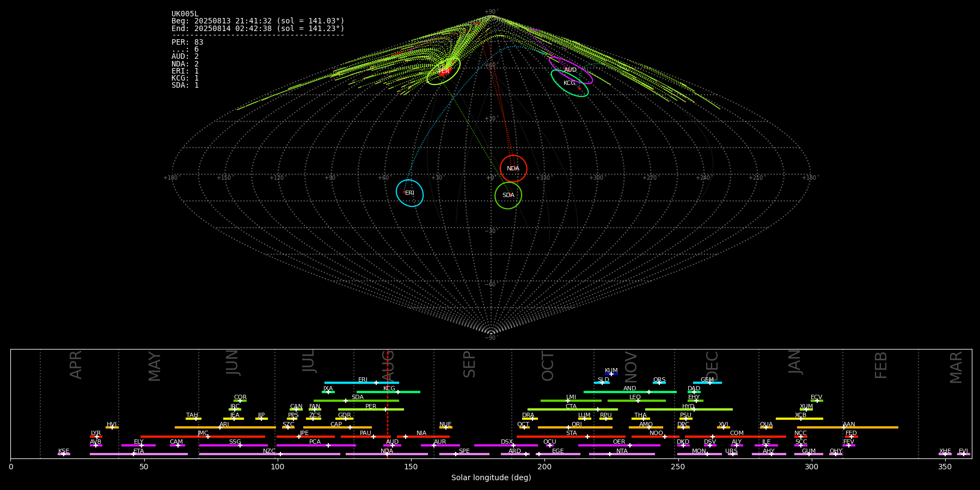980x490 pixels.
Task: Click the x-axis tick label 250
Action: click(x=678, y=467)
